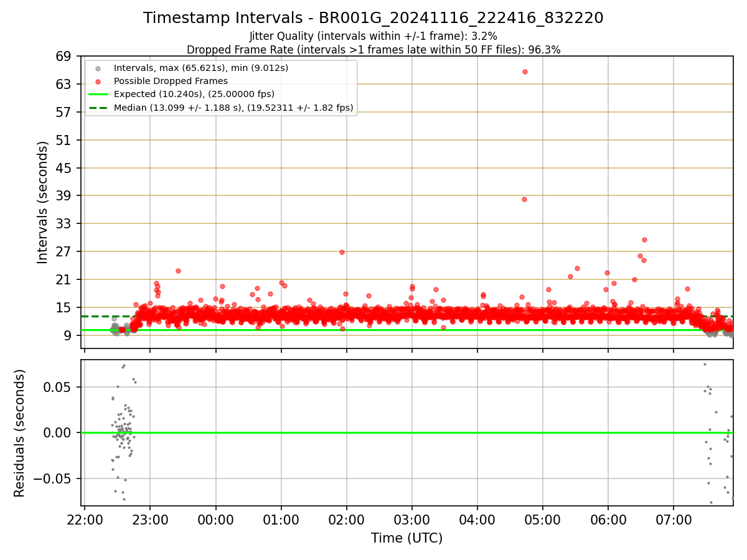This screenshot has width=747, height=560.
Task: Click the plot title "Timestamp Intervals - BR001G_20241116_222416_832220"
Action: pyautogui.click(x=374, y=18)
